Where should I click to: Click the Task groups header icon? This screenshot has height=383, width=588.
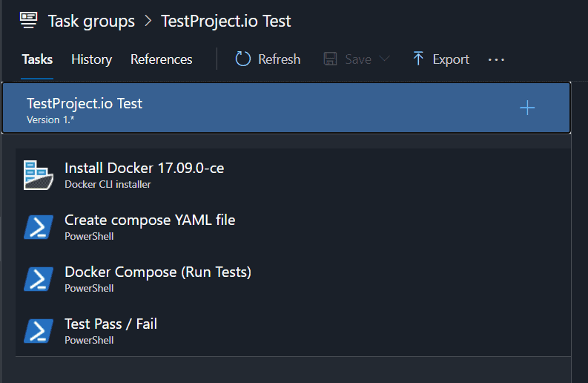pyautogui.click(x=28, y=20)
